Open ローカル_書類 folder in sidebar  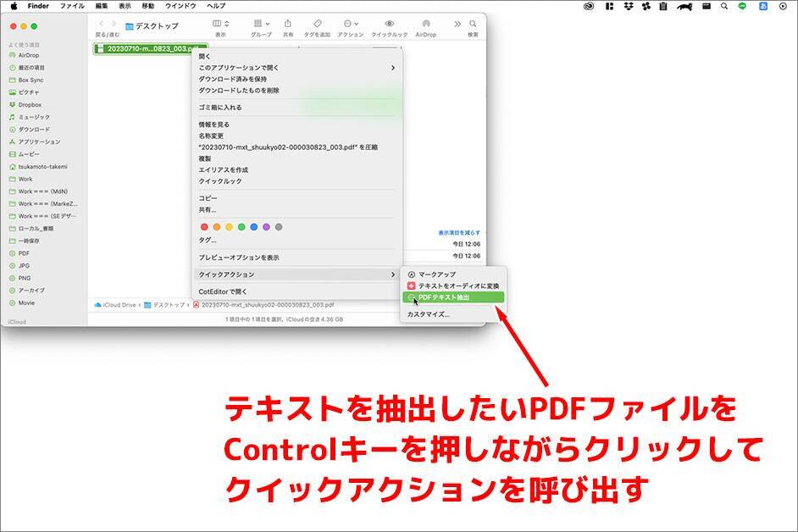36,229
